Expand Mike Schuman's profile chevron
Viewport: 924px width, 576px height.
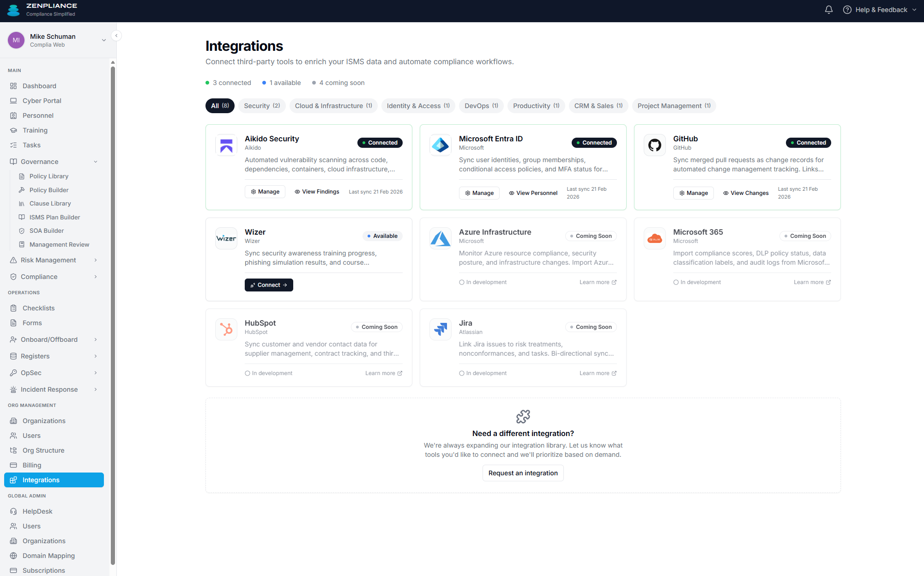tap(103, 40)
